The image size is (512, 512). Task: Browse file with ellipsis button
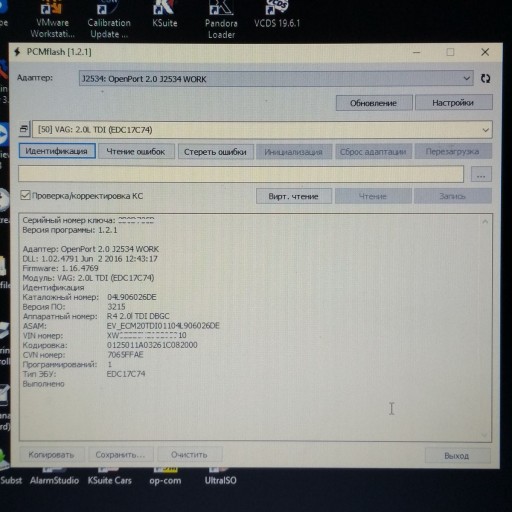point(481,174)
